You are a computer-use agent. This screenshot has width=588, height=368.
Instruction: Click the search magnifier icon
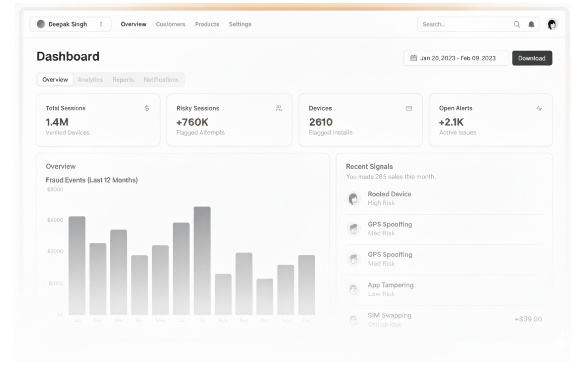tap(517, 24)
